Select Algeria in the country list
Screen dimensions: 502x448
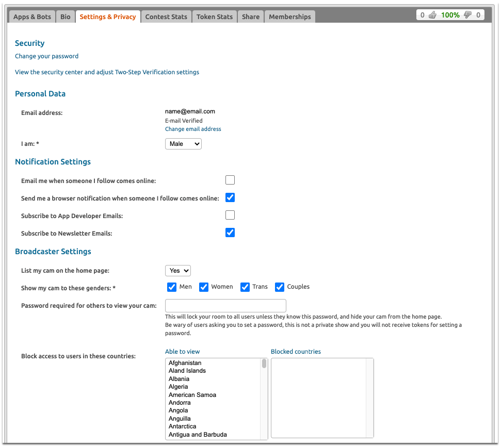coord(179,387)
